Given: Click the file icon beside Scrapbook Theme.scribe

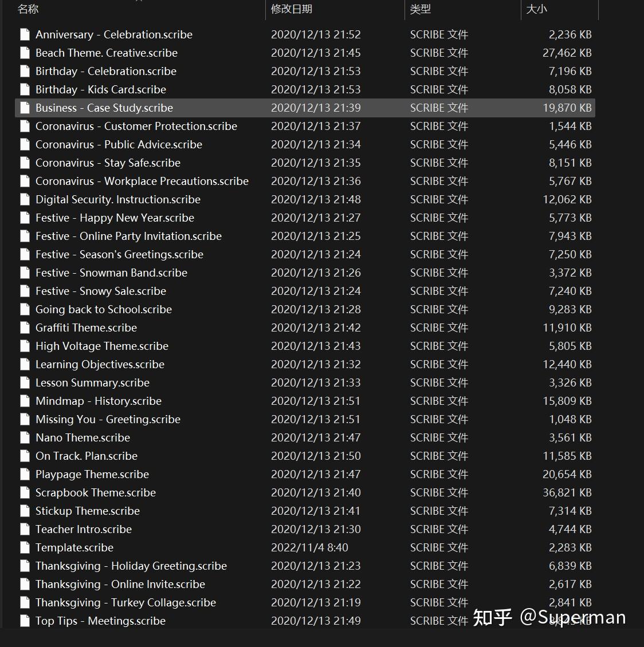Looking at the screenshot, I should coord(25,492).
